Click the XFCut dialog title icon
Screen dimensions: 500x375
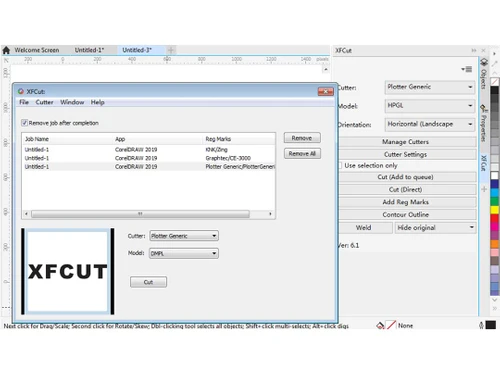21,91
